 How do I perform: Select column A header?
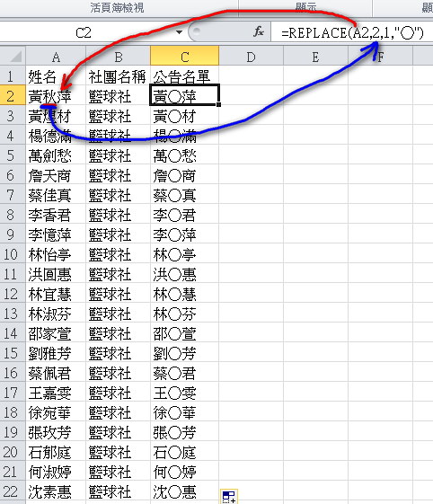[x=56, y=56]
